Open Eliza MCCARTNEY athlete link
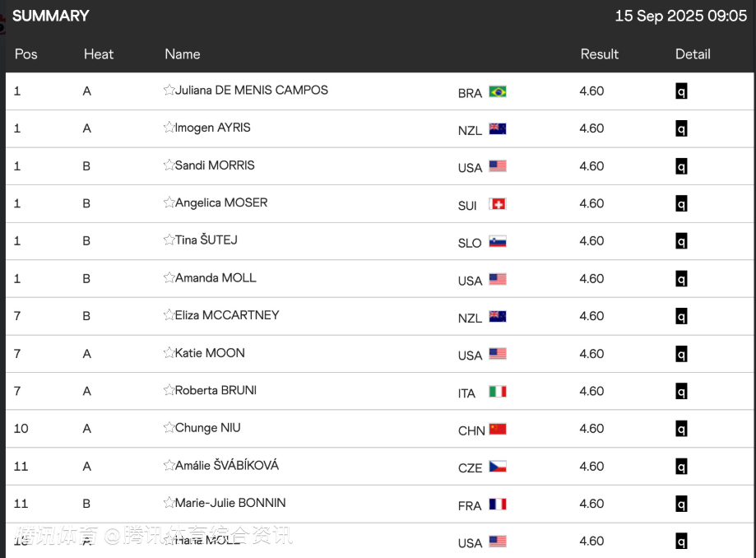Screen dimensions: 756x558 pos(227,315)
